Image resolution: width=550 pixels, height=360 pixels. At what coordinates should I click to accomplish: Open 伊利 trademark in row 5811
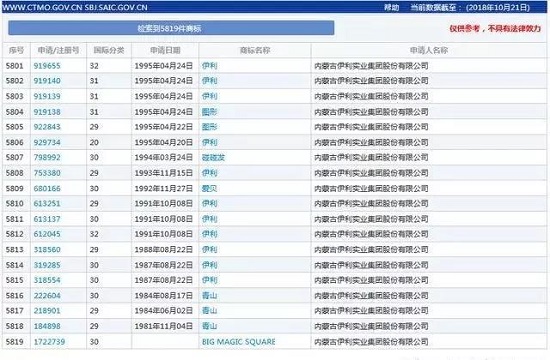pos(209,219)
